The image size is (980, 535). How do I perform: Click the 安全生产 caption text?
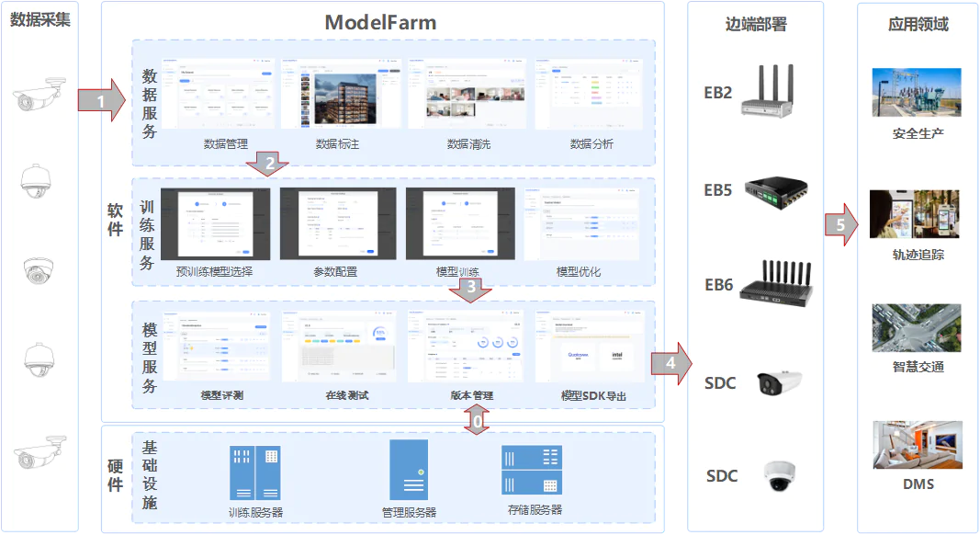pos(918,133)
